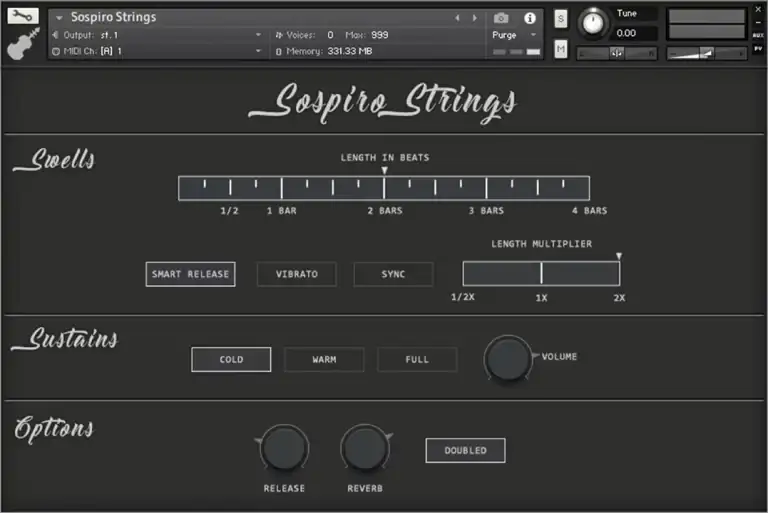Viewport: 768px width, 513px height.
Task: Click the Memory value 331.33 MB
Action: point(350,51)
